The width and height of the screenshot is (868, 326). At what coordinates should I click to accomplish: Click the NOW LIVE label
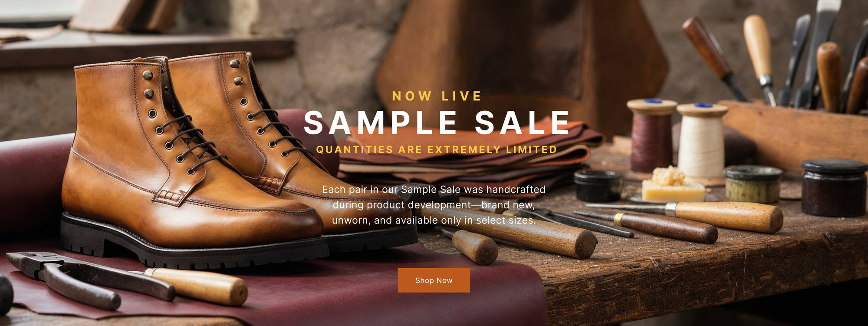click(x=437, y=96)
